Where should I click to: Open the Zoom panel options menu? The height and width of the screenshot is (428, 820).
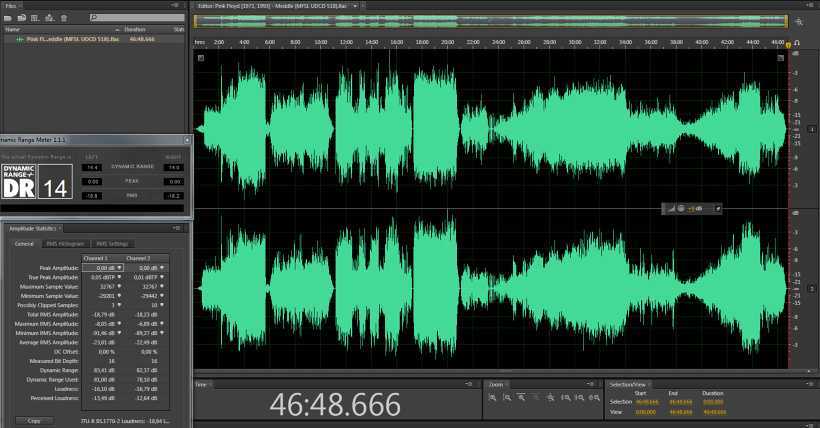pyautogui.click(x=591, y=384)
